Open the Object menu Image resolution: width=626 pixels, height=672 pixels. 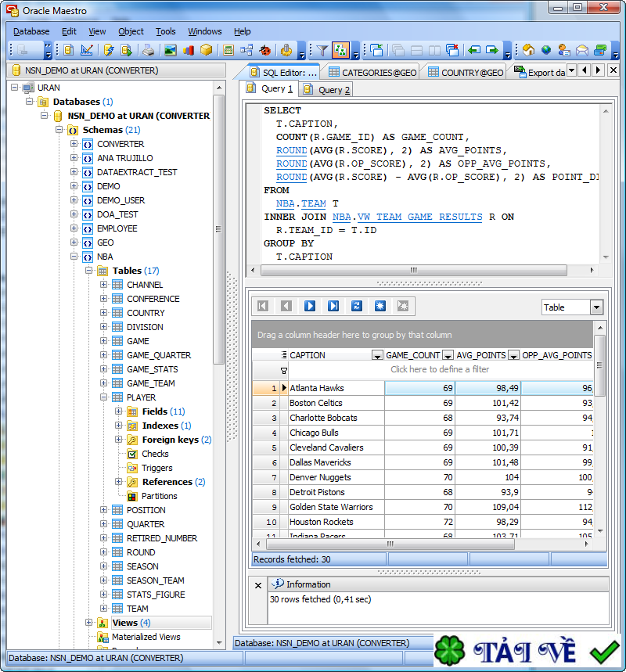coord(131,31)
